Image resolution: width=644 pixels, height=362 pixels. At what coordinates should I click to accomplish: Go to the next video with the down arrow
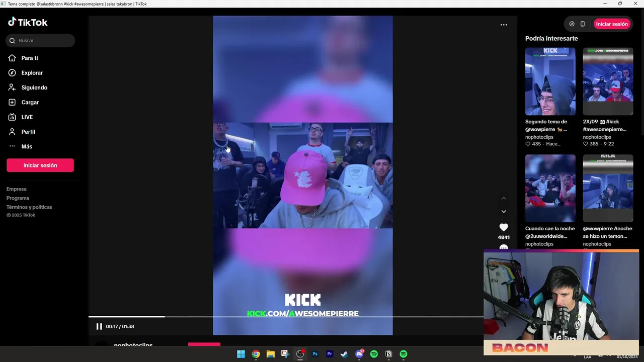coord(504,211)
